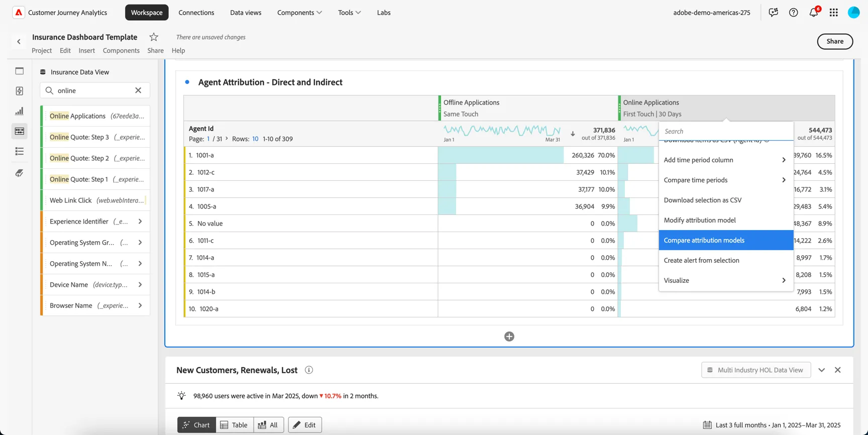
Task: Open the Visualize submenu
Action: pos(726,280)
